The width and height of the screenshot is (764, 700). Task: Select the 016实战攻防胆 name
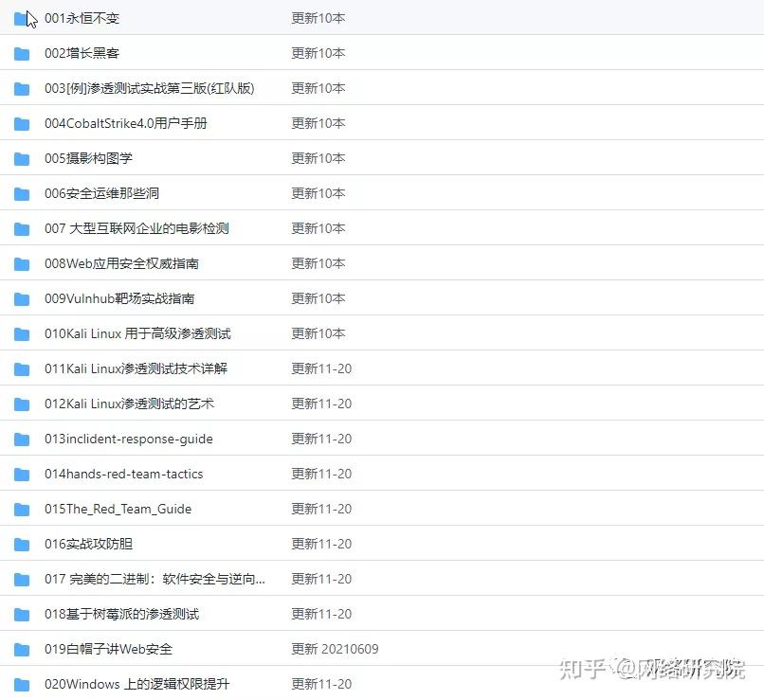89,544
